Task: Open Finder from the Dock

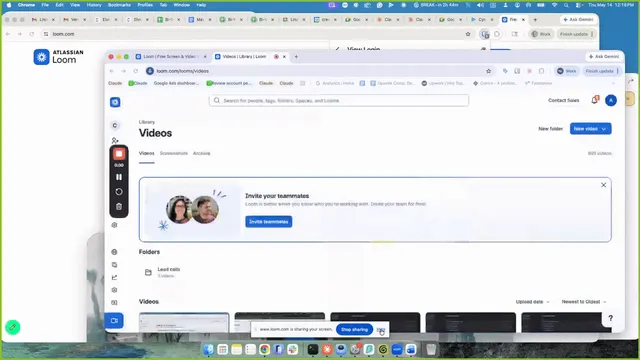Action: point(209,349)
